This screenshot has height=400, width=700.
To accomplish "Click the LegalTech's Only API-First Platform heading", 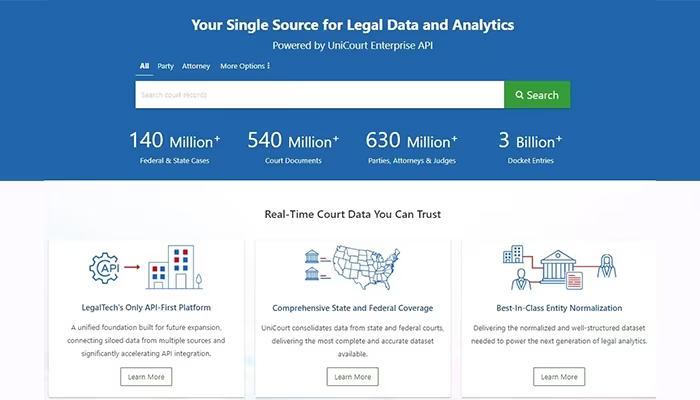I will (146, 308).
